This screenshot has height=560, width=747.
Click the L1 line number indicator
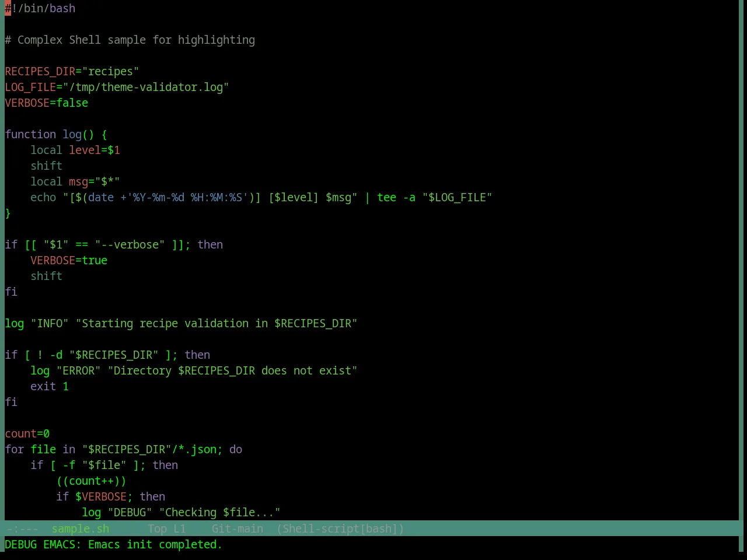pos(180,528)
